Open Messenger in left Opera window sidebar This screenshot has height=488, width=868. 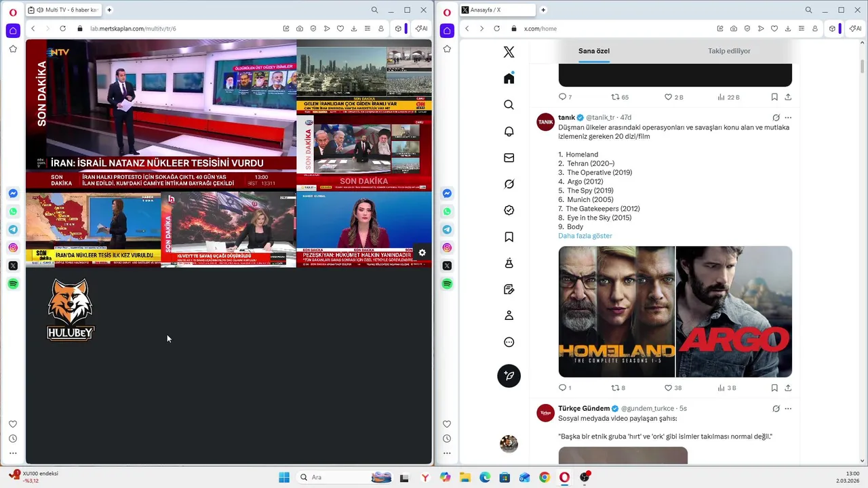tap(13, 193)
